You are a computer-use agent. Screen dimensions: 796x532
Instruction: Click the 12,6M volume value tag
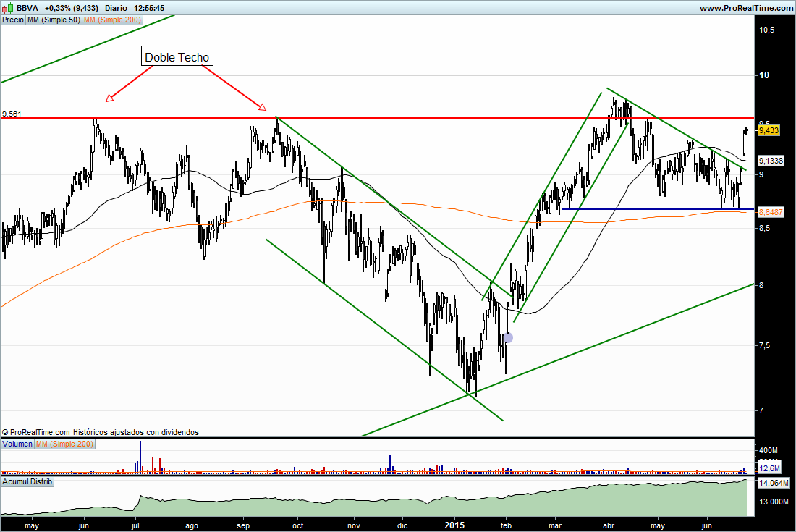(769, 468)
